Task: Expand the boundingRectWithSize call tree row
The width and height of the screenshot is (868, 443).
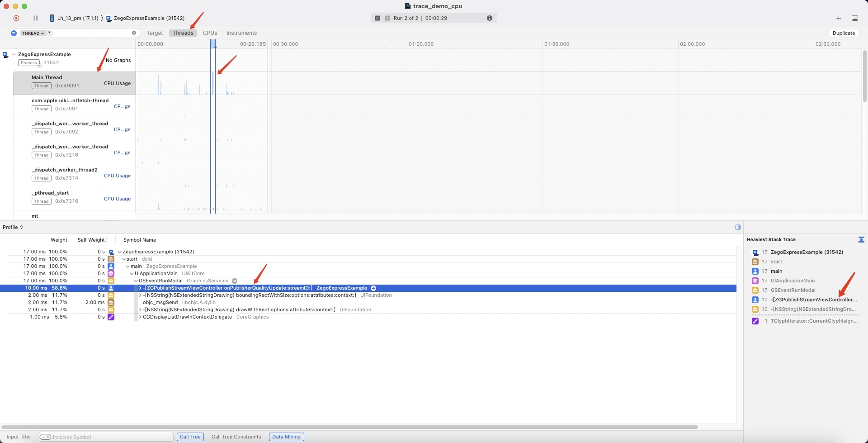Action: (140, 295)
